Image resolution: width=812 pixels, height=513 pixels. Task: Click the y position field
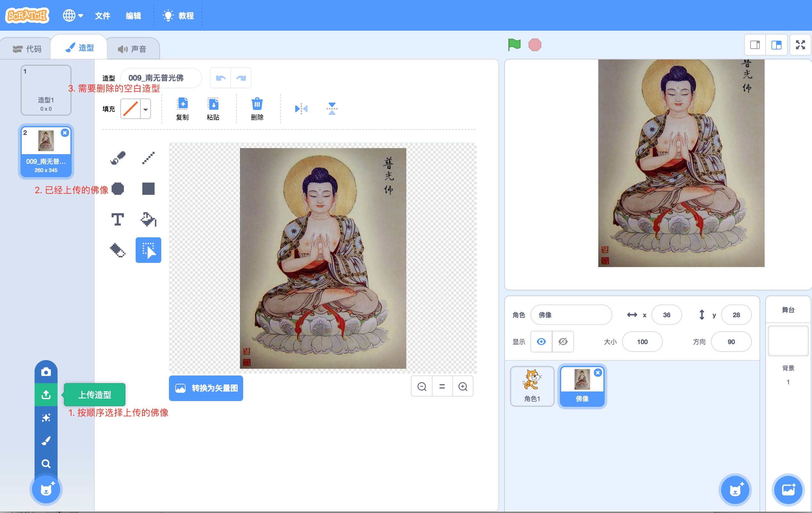pos(736,315)
